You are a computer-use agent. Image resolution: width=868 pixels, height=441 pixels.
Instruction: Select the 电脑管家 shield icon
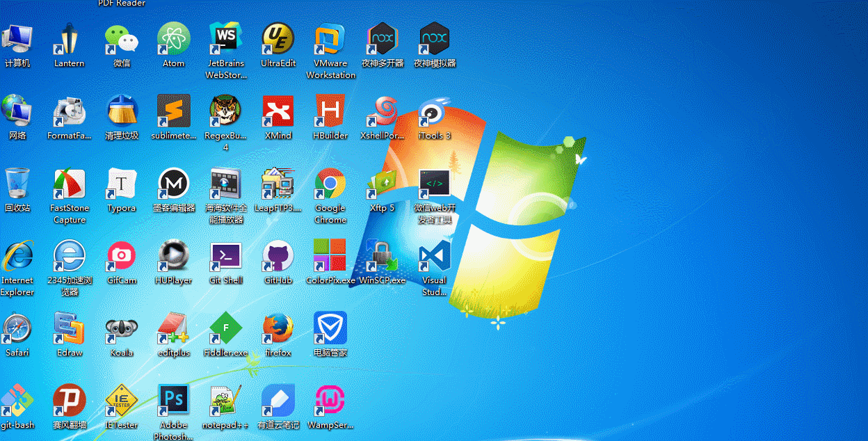[x=330, y=328]
